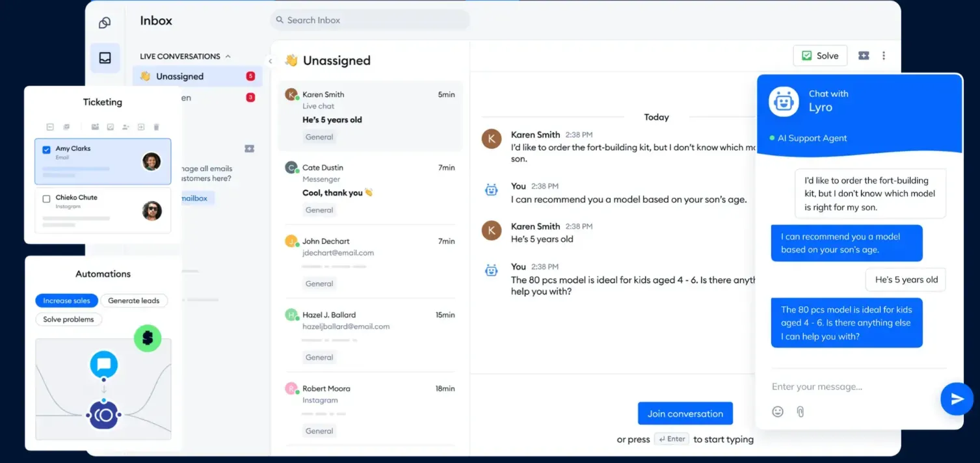This screenshot has width=980, height=463.
Task: Click the 18min timestamp on Robert Moora
Action: pyautogui.click(x=445, y=388)
